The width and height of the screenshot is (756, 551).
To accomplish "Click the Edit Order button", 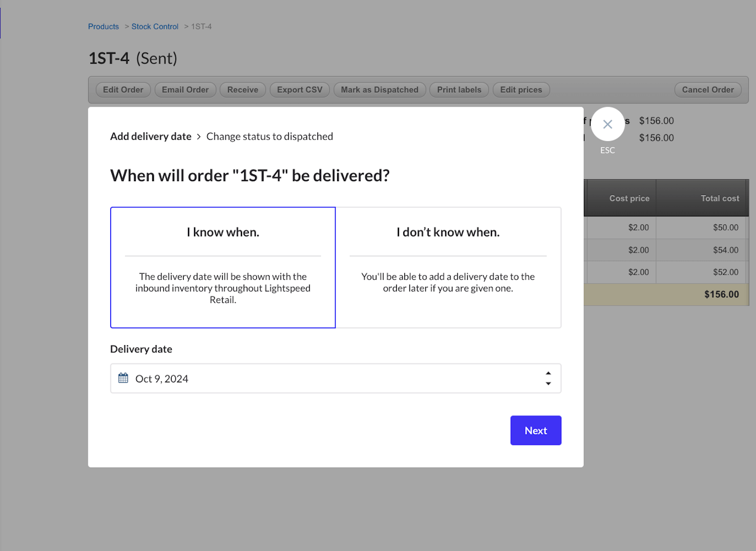I will (x=123, y=90).
